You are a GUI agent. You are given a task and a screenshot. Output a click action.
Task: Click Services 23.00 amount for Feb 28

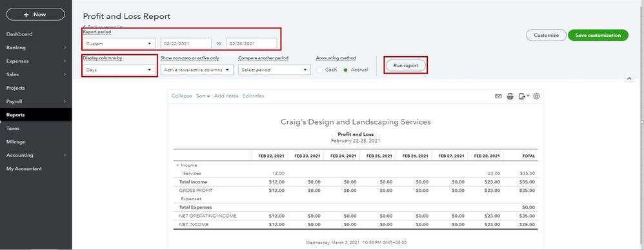[x=494, y=174]
